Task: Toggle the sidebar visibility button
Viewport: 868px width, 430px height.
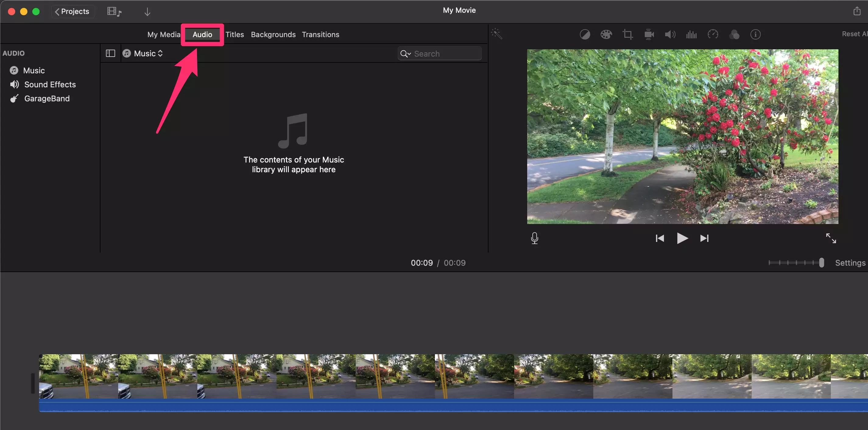Action: pos(110,54)
